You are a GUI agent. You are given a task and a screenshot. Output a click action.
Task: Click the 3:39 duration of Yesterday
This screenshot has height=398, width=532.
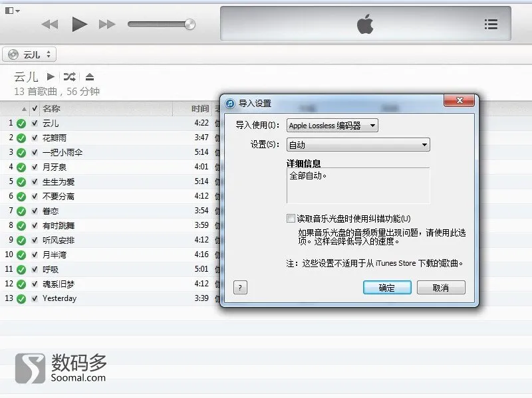click(201, 298)
